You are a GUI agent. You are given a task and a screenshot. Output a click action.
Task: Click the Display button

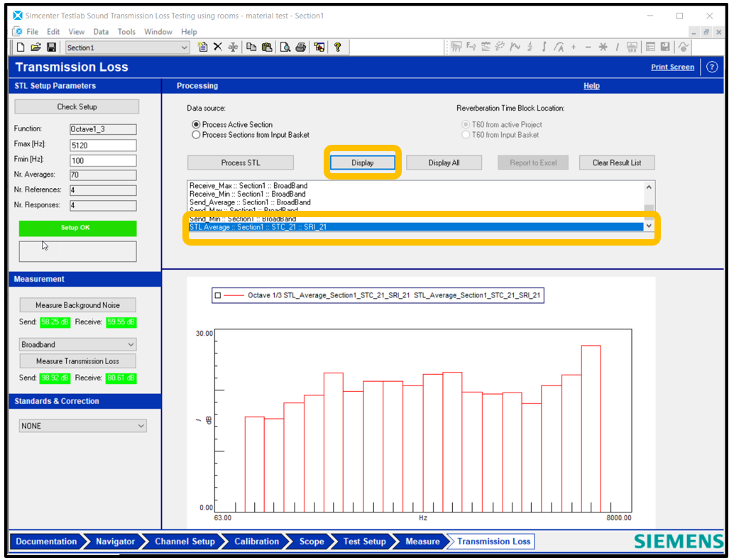(x=362, y=163)
